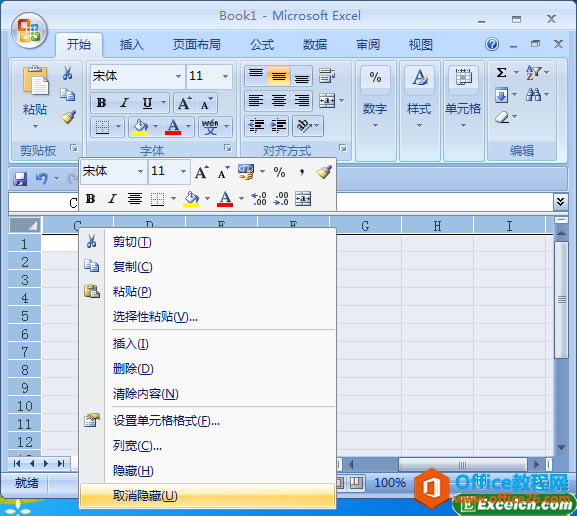Click Increase Decimal in mini toolbar
577x516 pixels.
tap(259, 199)
